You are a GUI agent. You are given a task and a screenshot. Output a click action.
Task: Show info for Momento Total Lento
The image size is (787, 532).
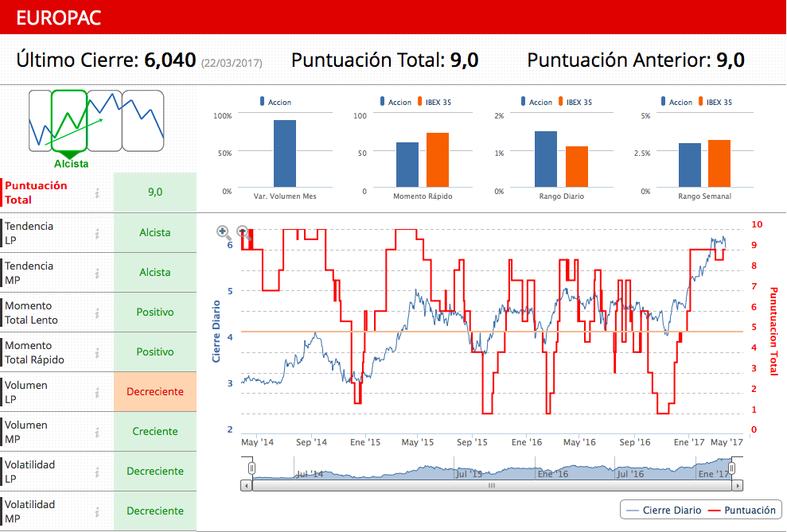pos(97,313)
